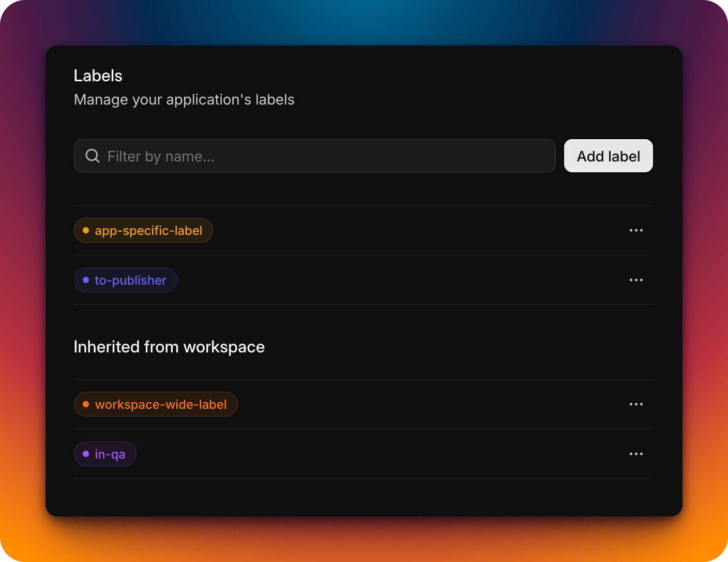Click the Labels page heading
The width and height of the screenshot is (728, 562).
point(98,76)
